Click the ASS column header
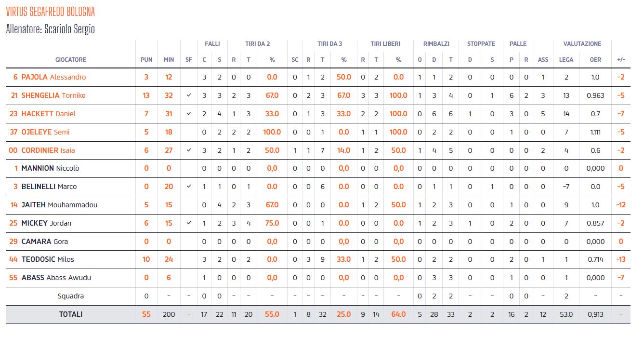644x337 pixels. point(543,60)
